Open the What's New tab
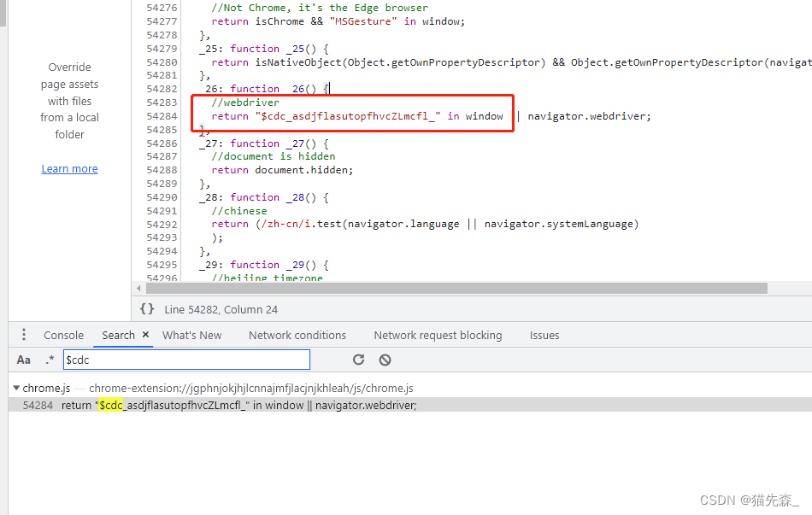 pos(191,335)
